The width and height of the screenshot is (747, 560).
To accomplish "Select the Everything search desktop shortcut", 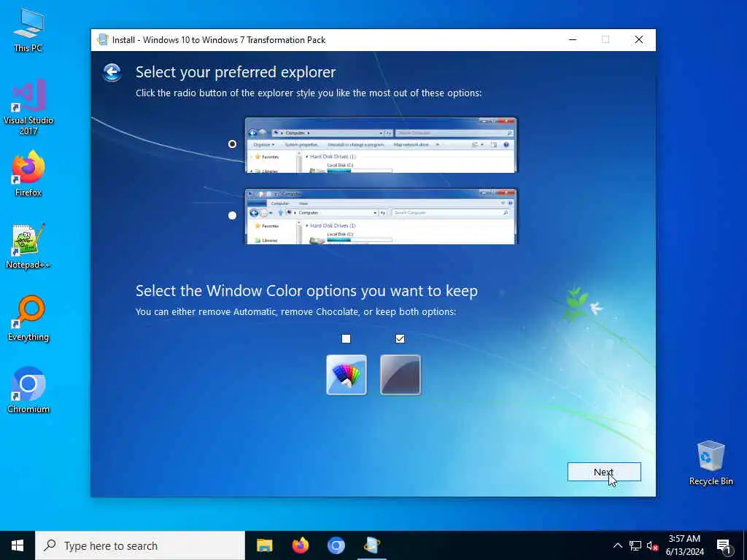I will (x=28, y=319).
